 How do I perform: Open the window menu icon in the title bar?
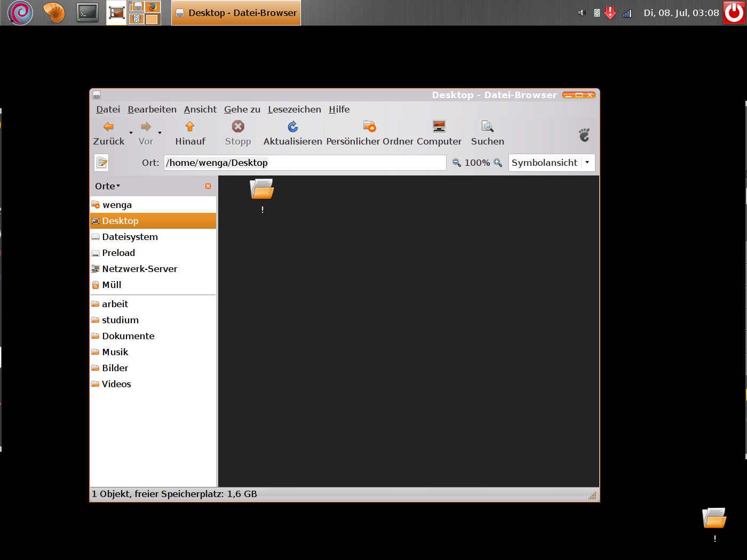[x=97, y=95]
